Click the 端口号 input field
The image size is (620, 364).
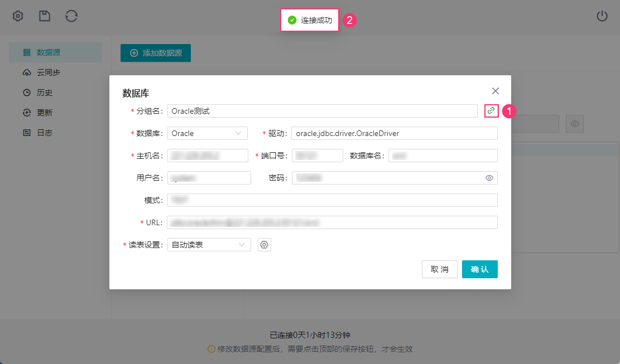pos(318,156)
